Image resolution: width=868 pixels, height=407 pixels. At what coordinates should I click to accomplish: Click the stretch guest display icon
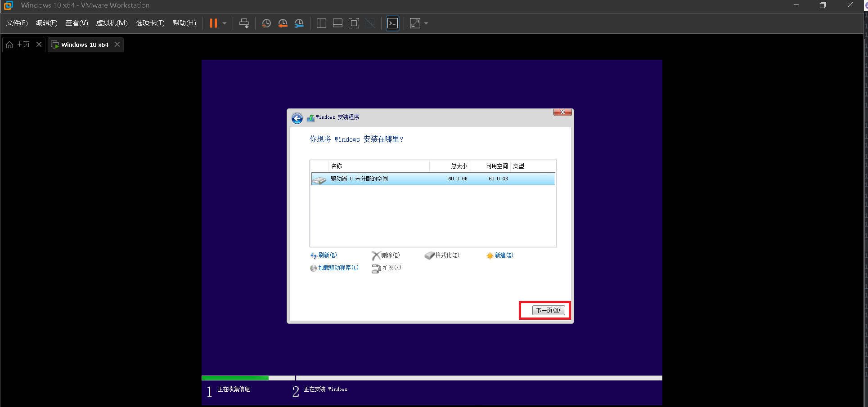tap(415, 23)
